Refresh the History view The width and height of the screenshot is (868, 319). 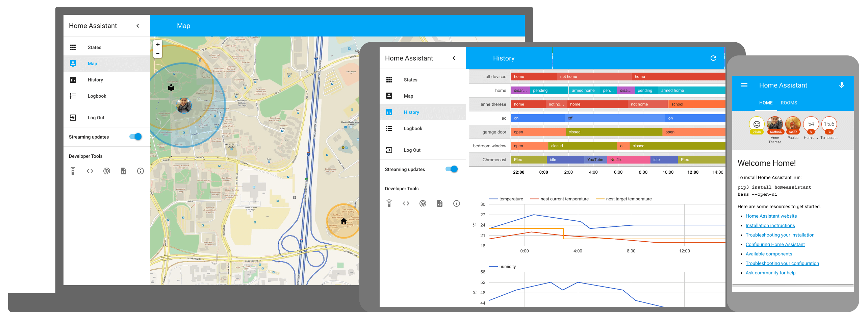[x=713, y=58]
